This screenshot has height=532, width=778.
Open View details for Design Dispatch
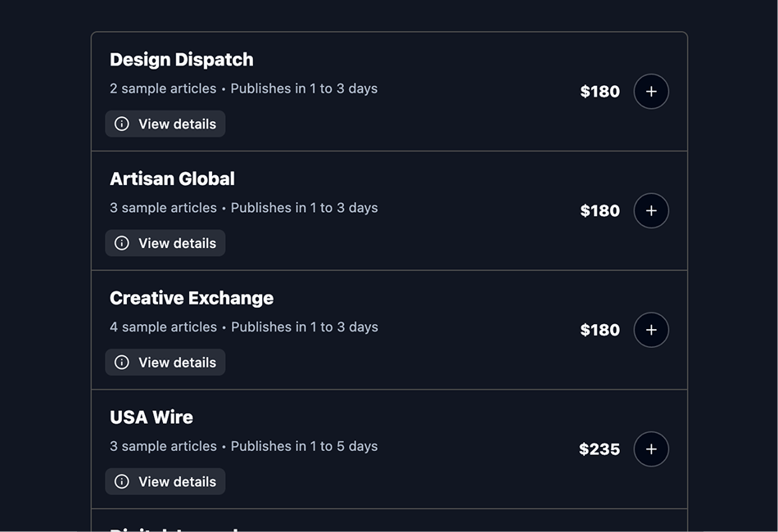click(x=176, y=124)
